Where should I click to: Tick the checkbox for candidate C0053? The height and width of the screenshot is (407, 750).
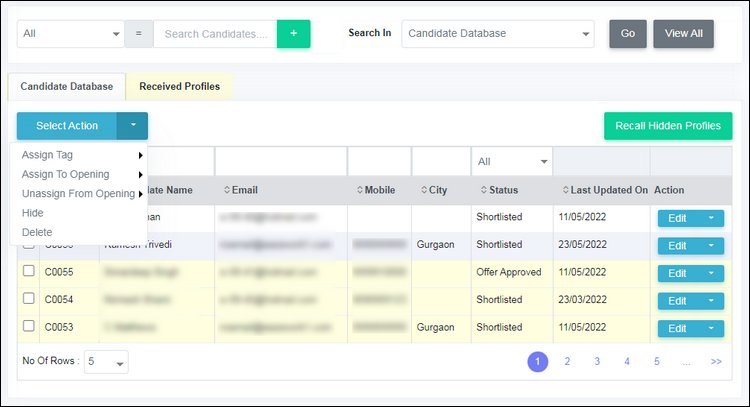pyautogui.click(x=29, y=326)
